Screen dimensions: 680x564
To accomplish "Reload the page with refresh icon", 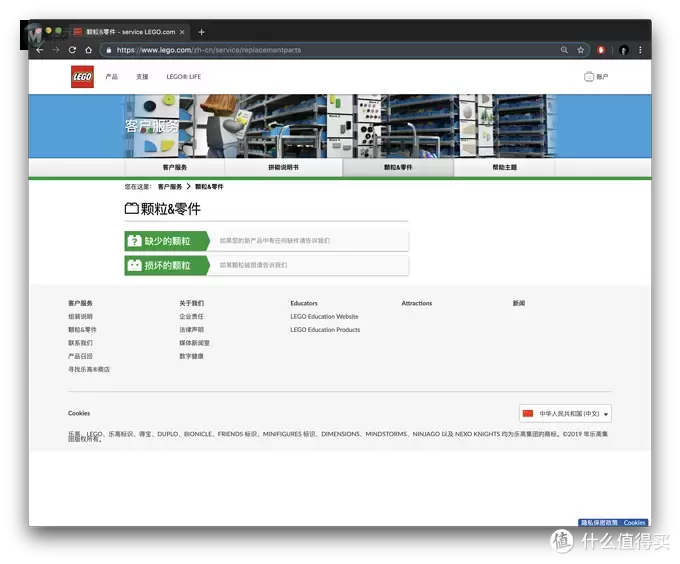I will [x=72, y=50].
